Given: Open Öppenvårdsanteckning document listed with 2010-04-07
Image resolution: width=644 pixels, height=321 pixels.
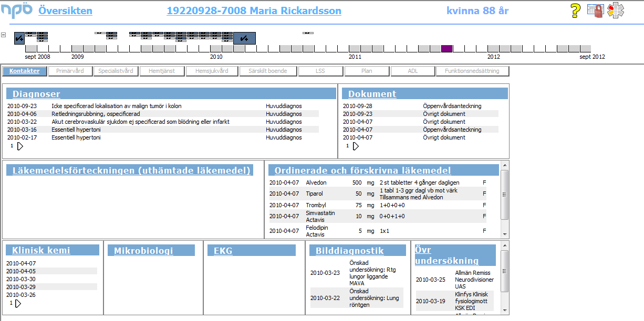Looking at the screenshot, I should [420, 130].
